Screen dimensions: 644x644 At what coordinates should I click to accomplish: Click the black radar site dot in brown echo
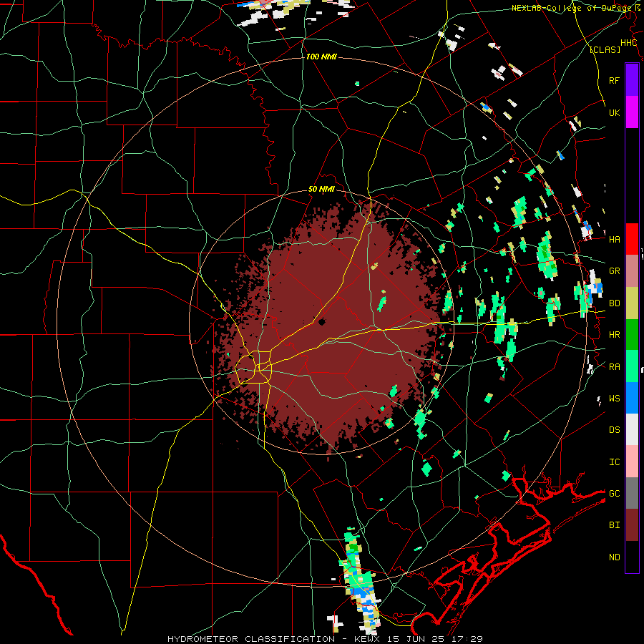coord(321,322)
